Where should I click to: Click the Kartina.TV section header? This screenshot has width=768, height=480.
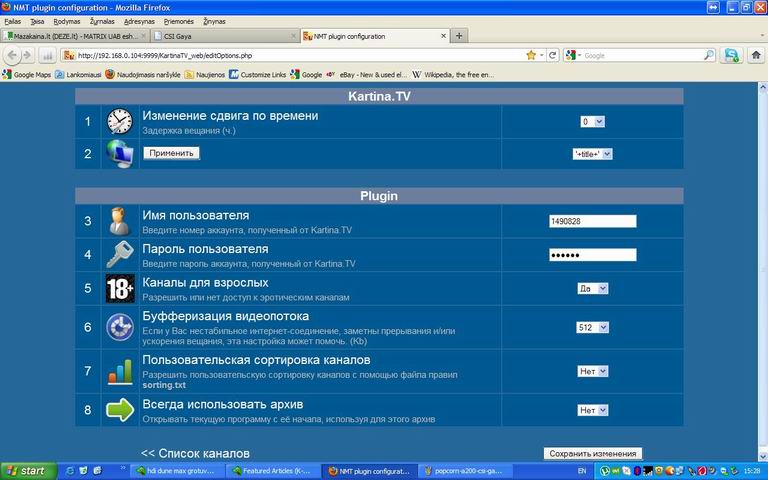point(379,96)
